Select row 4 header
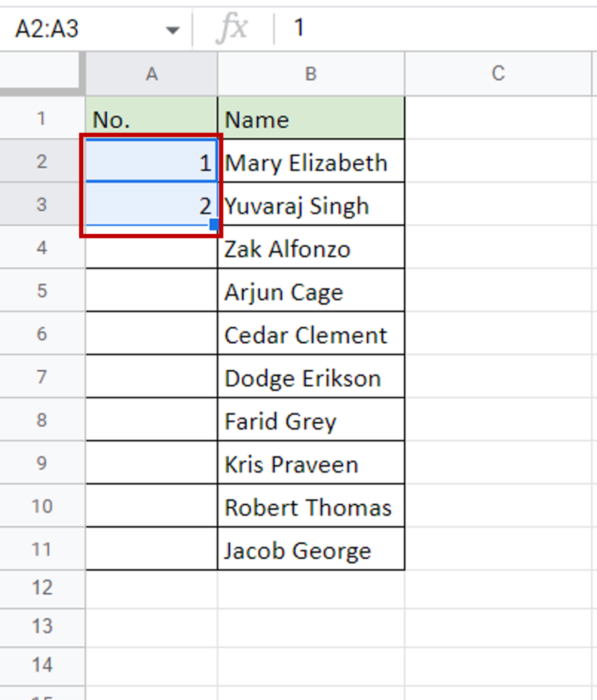Screen dimensions: 597x700 click(42, 247)
